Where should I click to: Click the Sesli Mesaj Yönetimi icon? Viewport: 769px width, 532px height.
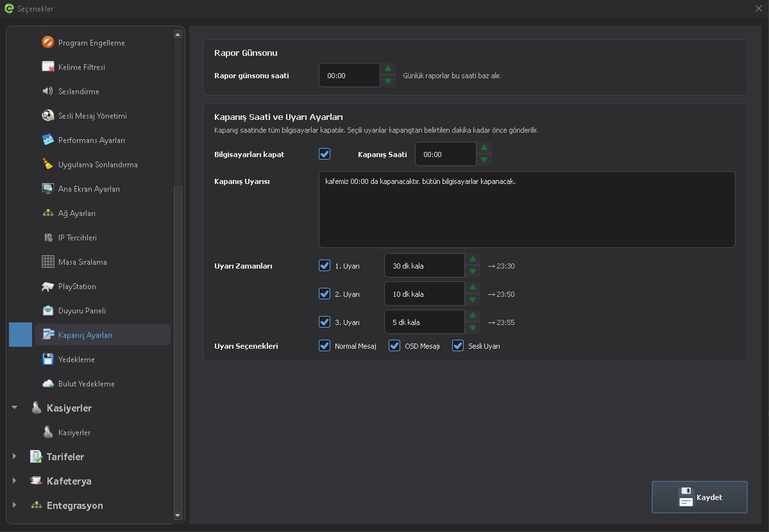point(47,116)
